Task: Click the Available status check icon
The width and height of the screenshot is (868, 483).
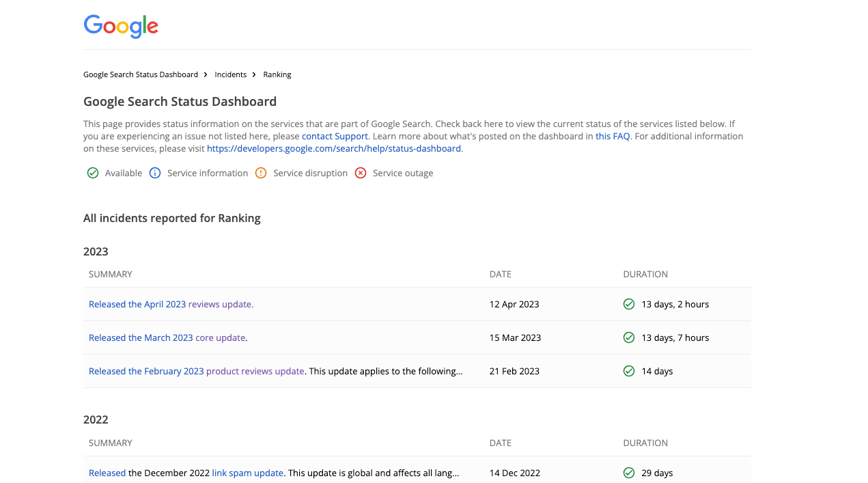Action: click(x=92, y=173)
